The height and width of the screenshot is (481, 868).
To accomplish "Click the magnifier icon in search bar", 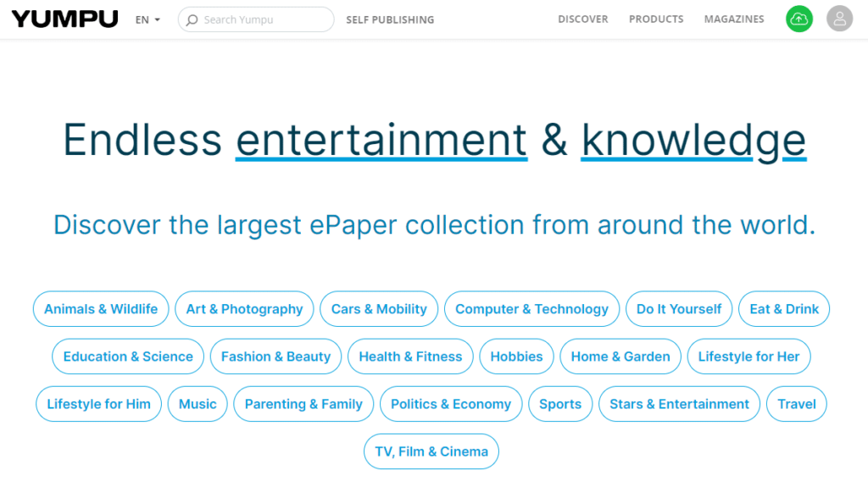I will (192, 20).
